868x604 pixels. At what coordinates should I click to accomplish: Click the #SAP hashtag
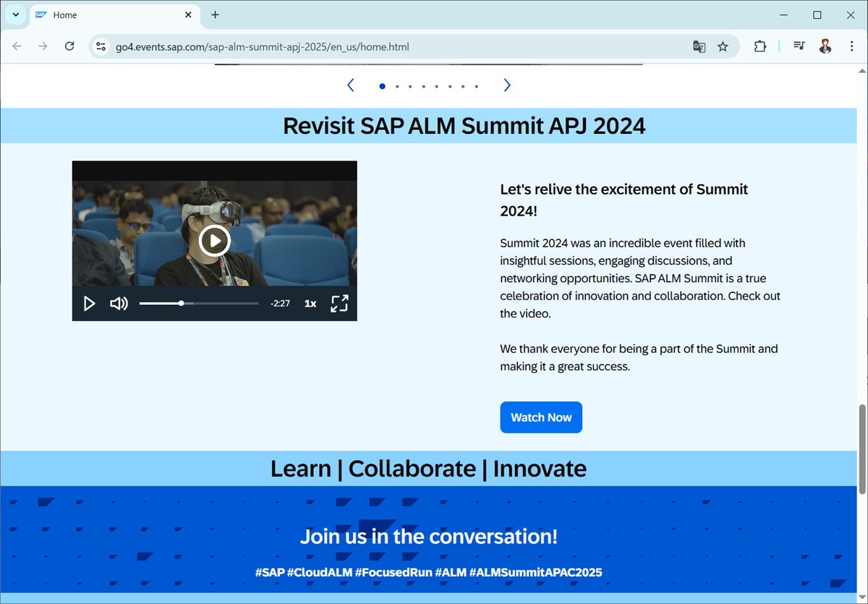point(269,572)
